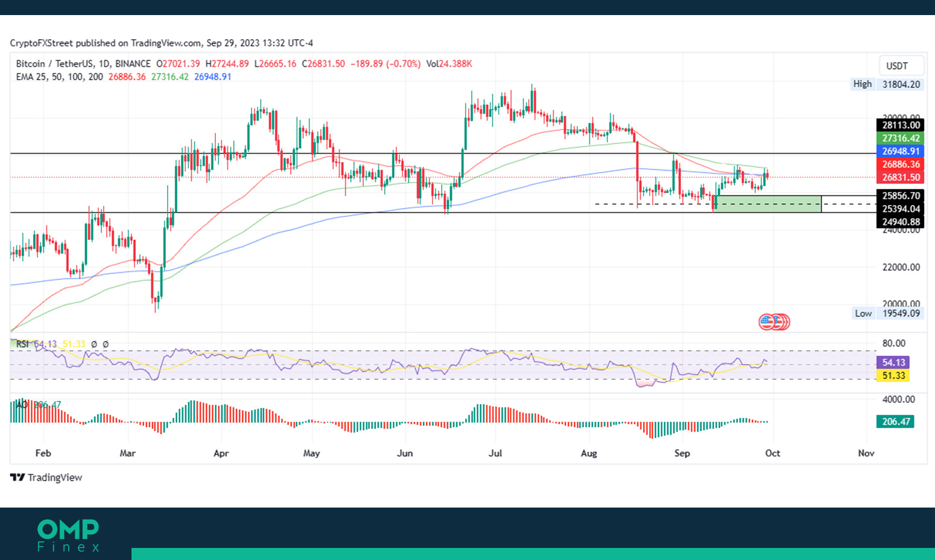
Task: Click the AO indicator legend label
Action: [22, 404]
